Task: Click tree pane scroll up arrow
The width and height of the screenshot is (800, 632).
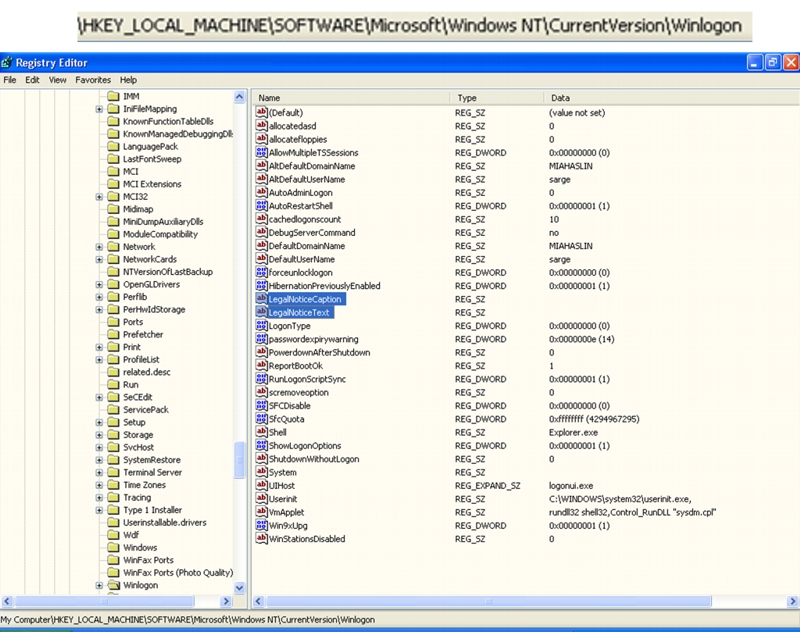Action: point(239,96)
